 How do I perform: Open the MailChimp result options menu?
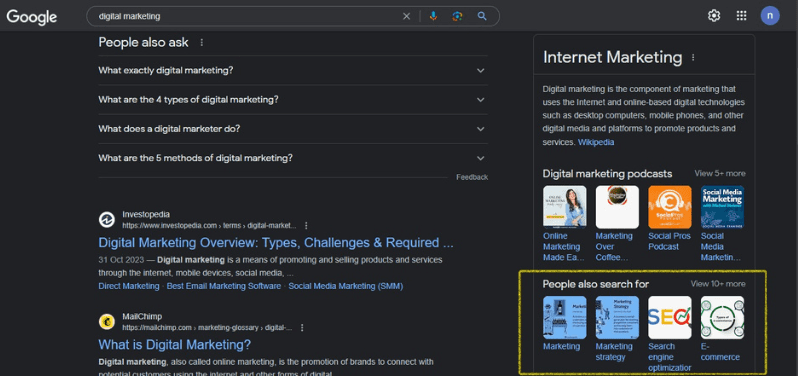coord(302,328)
